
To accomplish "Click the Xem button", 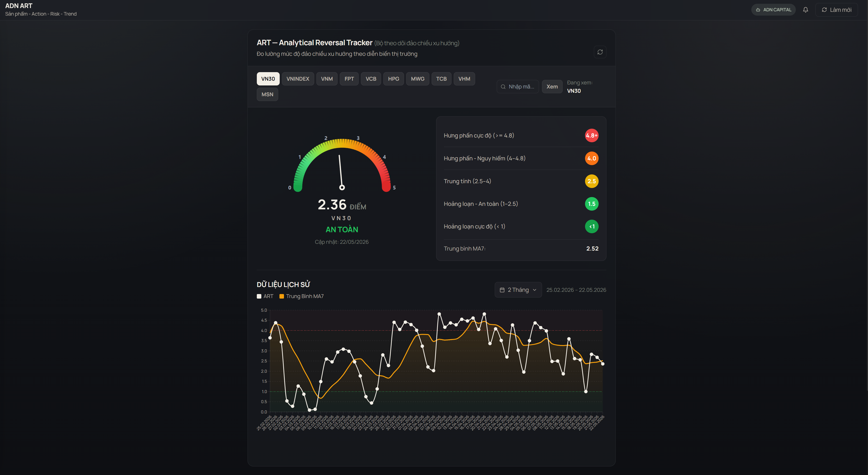I will pos(552,86).
